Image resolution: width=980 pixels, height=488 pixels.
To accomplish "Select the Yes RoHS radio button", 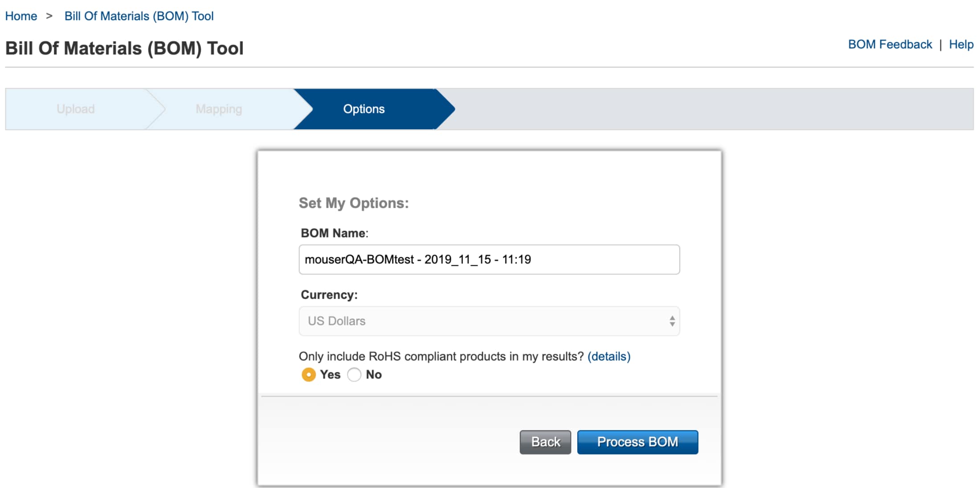I will click(x=308, y=375).
